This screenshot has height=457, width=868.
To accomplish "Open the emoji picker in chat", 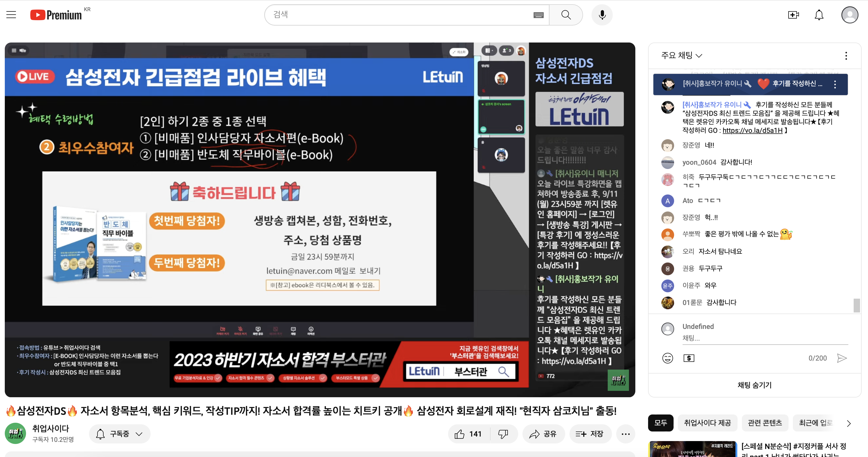I will 667,358.
